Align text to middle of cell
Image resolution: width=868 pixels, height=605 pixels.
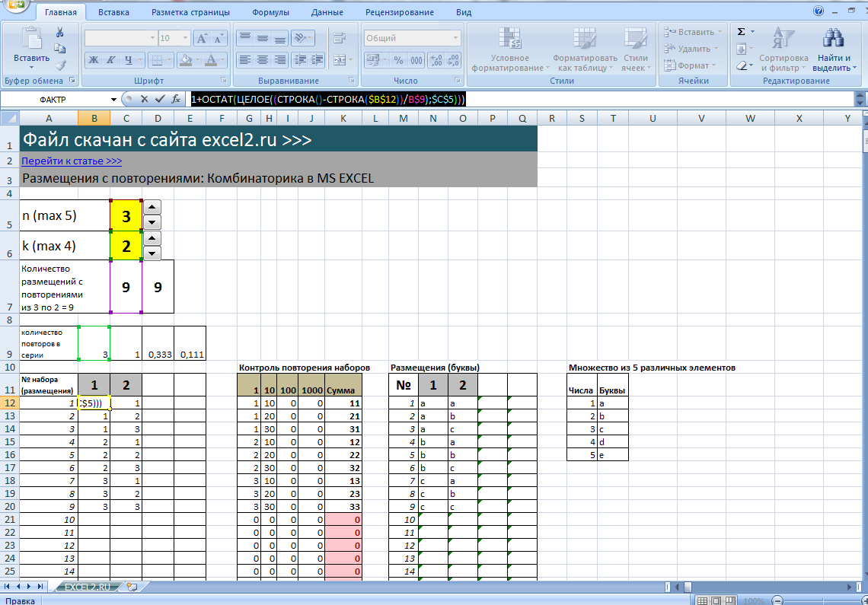coord(263,38)
